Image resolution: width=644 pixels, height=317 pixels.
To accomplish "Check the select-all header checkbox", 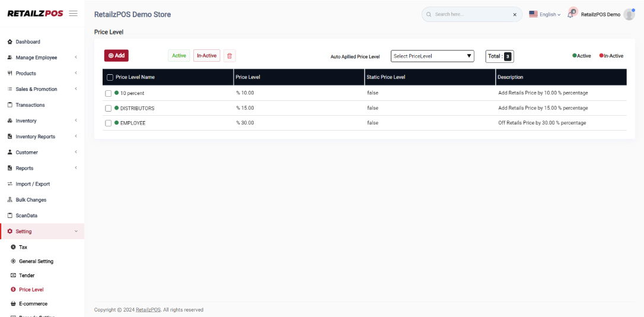I will pos(110,77).
